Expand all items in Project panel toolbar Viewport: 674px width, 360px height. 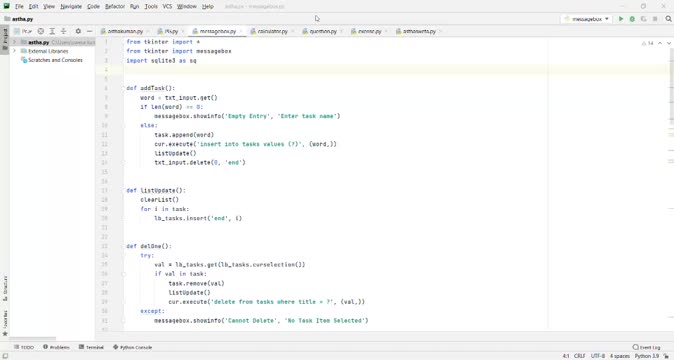coord(52,31)
